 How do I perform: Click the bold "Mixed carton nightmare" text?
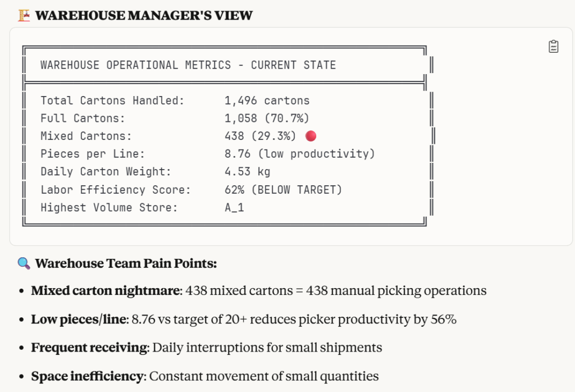point(106,291)
